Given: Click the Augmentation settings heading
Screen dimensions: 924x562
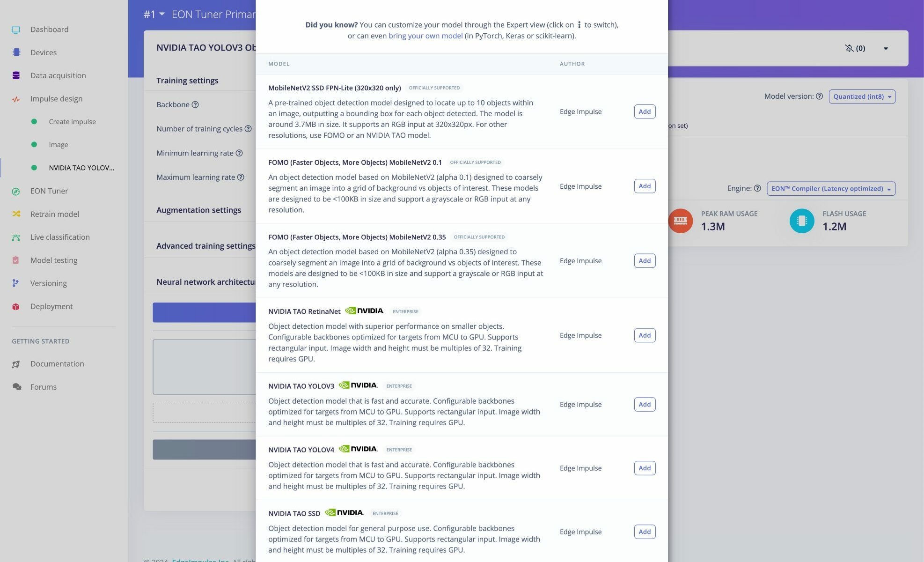Looking at the screenshot, I should pos(198,210).
